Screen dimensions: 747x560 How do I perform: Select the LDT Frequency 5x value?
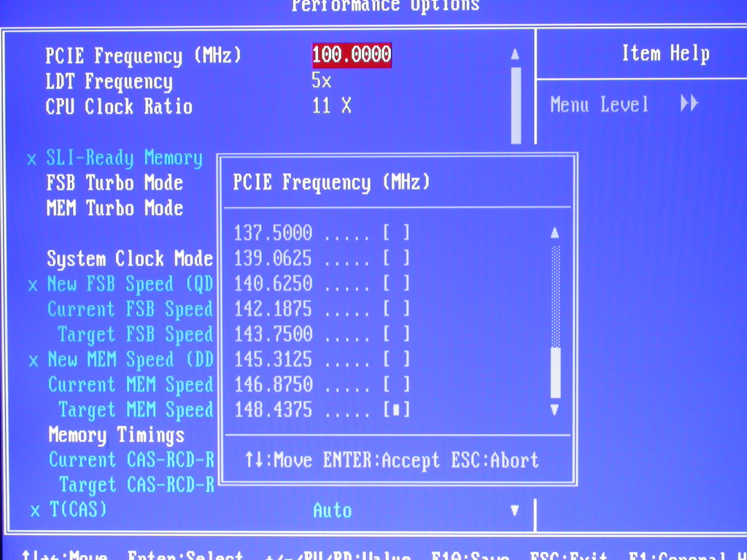322,80
